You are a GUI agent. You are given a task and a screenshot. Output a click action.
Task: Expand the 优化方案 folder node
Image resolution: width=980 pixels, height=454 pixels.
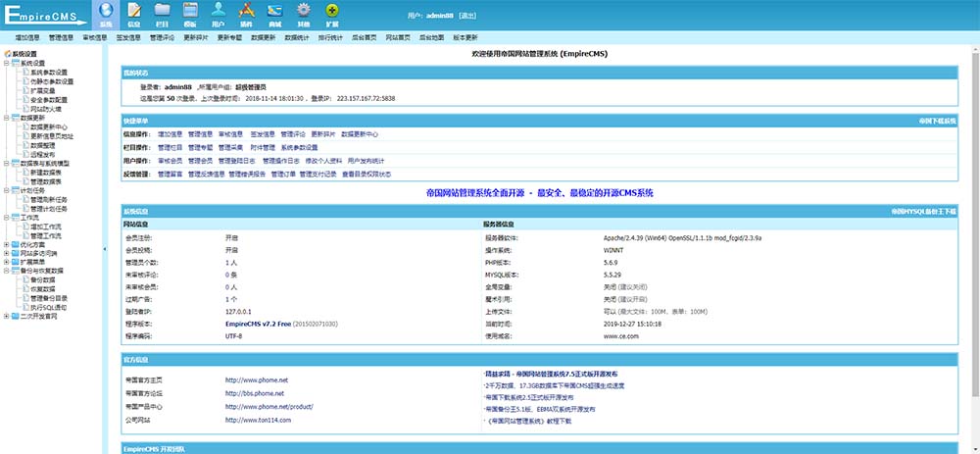[x=6, y=245]
